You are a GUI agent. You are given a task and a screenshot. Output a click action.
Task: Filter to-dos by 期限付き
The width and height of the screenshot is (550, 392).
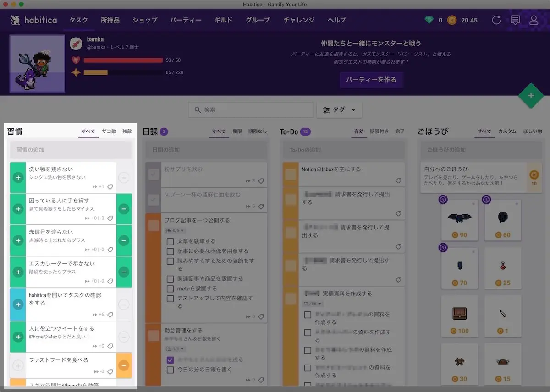coord(379,131)
